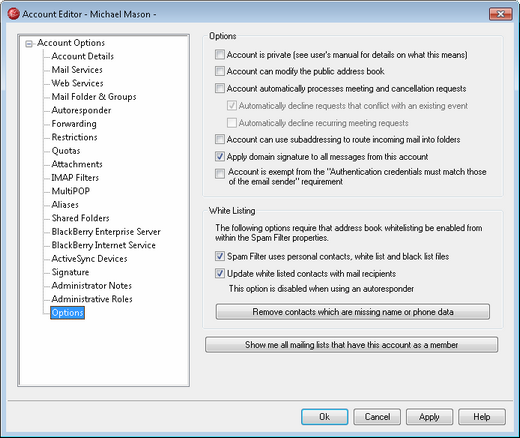Screen dimensions: 520x438
Task: Toggle automatic processing of meeting requests
Action: pos(220,88)
